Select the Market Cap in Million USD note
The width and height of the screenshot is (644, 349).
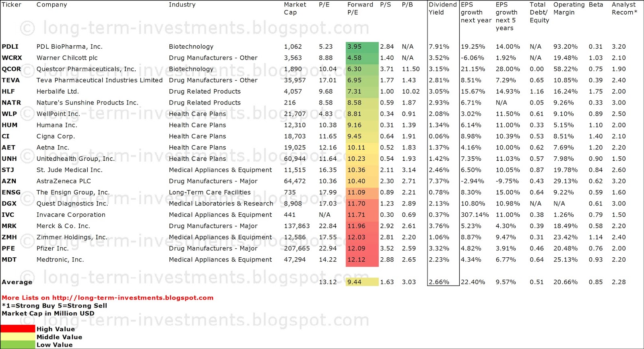[x=48, y=314]
